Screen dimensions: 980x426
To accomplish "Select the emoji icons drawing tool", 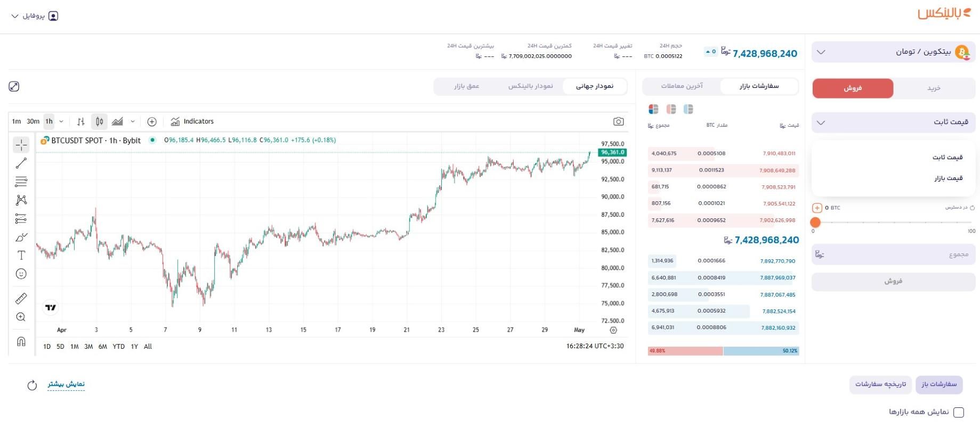I will [x=21, y=274].
